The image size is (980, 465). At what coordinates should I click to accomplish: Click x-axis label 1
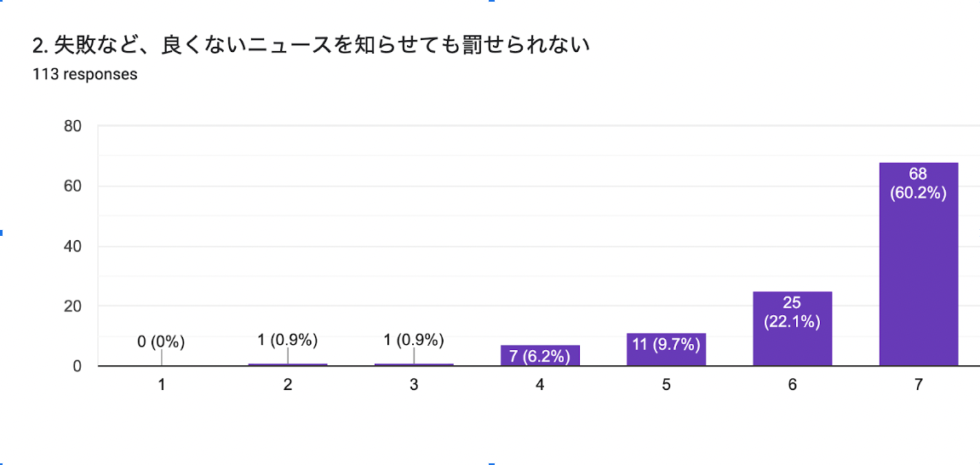(162, 385)
